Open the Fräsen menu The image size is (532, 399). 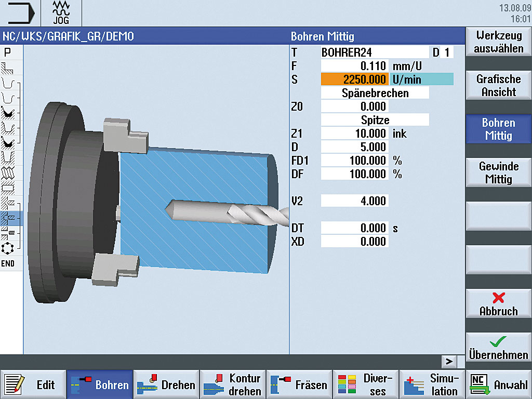(x=299, y=384)
